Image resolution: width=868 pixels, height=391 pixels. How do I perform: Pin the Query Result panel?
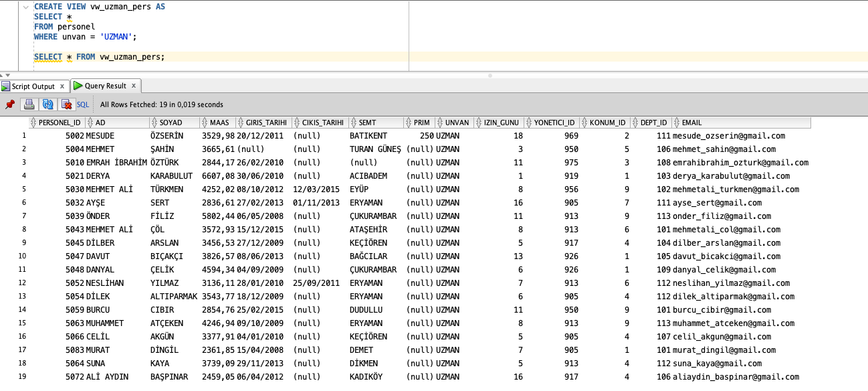(x=9, y=104)
